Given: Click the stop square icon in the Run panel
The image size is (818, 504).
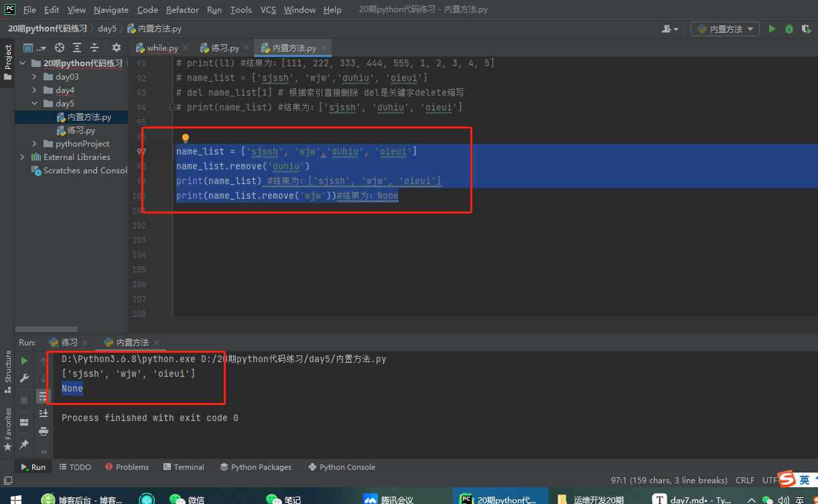Looking at the screenshot, I should [24, 400].
